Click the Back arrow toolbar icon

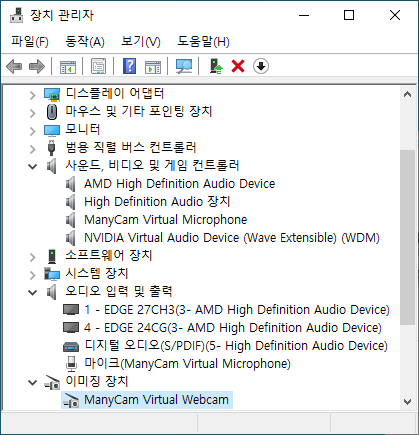tap(14, 66)
